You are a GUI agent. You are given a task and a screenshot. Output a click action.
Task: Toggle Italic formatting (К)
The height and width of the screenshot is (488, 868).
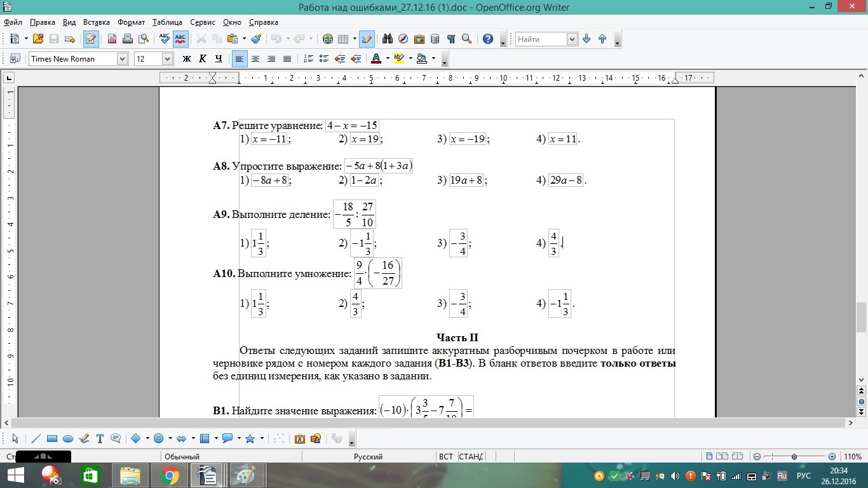203,58
